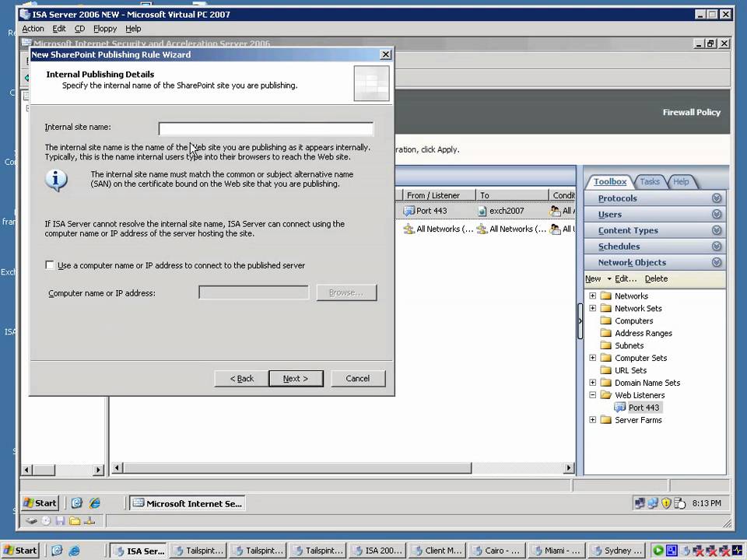This screenshot has width=747, height=560.
Task: Click the Next button in the wizard
Action: pyautogui.click(x=296, y=379)
